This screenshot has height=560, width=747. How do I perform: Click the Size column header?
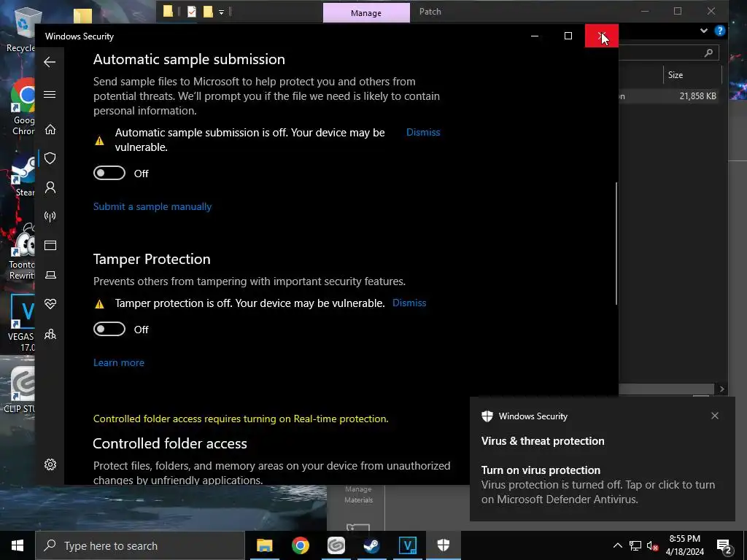[x=692, y=75]
